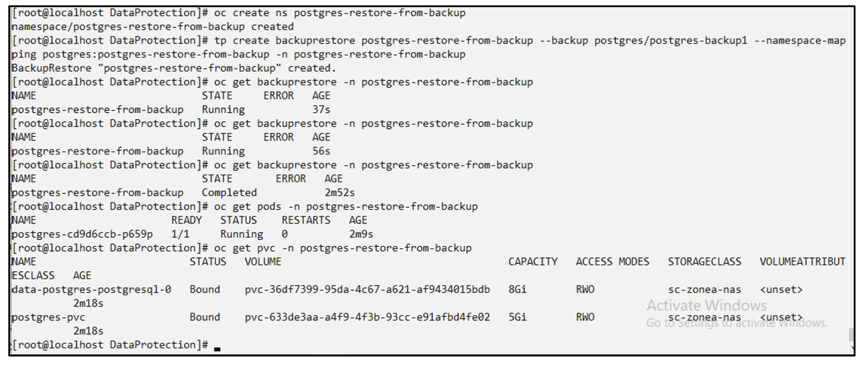
Task: Click the 2m52s age value
Action: click(340, 193)
